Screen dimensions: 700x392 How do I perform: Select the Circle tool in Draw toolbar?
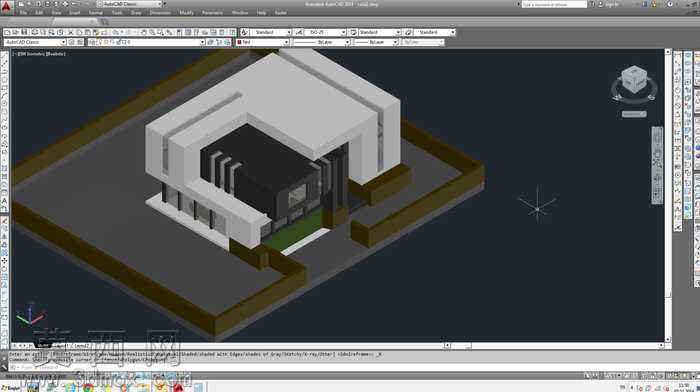pyautogui.click(x=4, y=103)
